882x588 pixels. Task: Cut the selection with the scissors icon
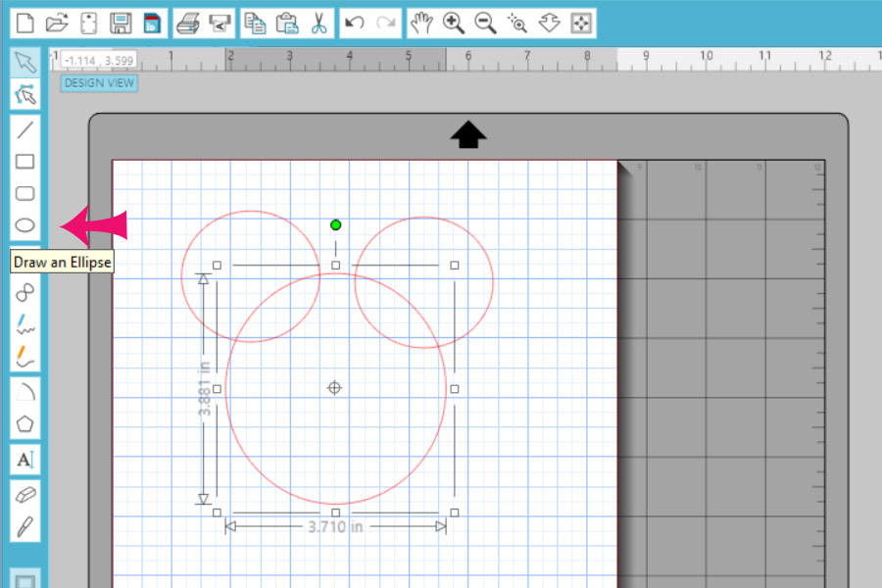pos(318,24)
